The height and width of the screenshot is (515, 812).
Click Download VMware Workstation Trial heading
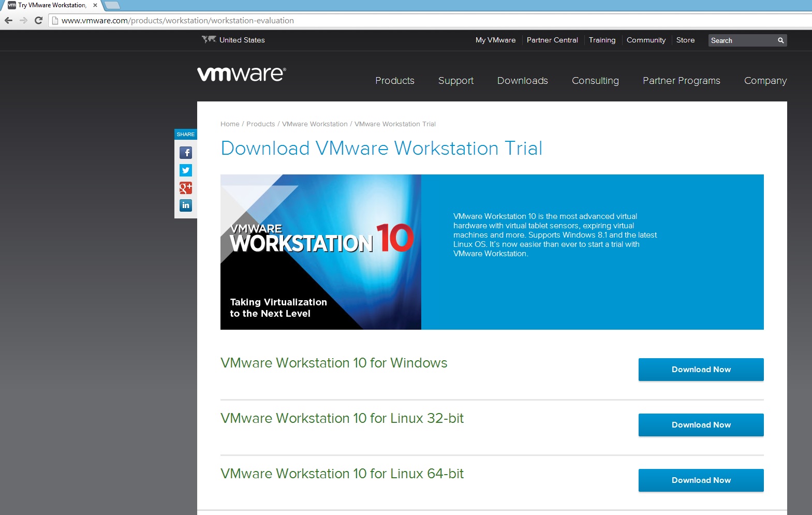click(x=381, y=149)
